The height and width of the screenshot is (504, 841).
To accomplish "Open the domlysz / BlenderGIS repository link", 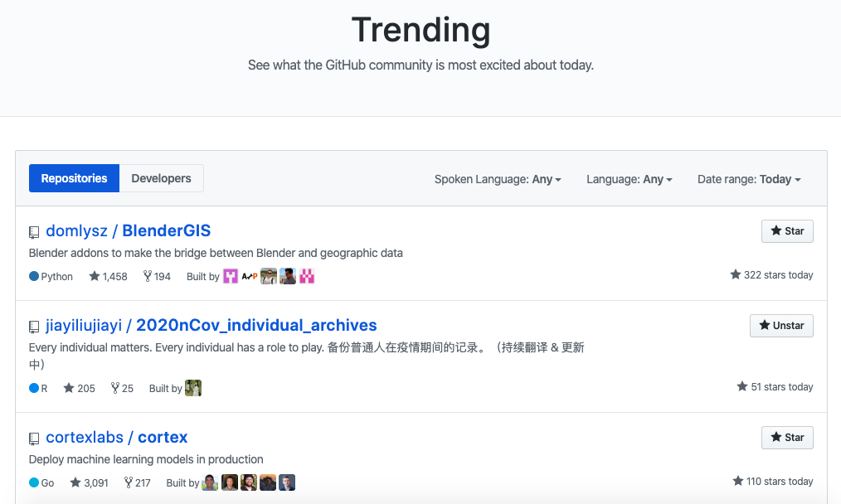I will click(x=129, y=230).
